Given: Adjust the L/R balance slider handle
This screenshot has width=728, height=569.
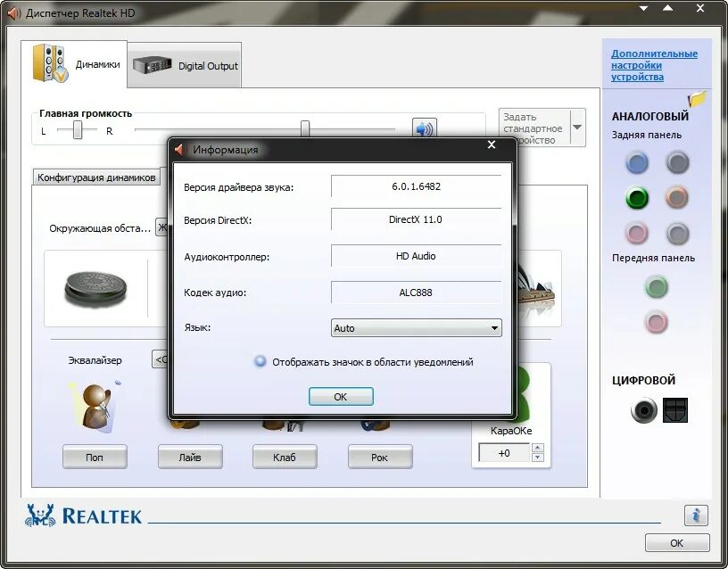Looking at the screenshot, I should [78, 130].
